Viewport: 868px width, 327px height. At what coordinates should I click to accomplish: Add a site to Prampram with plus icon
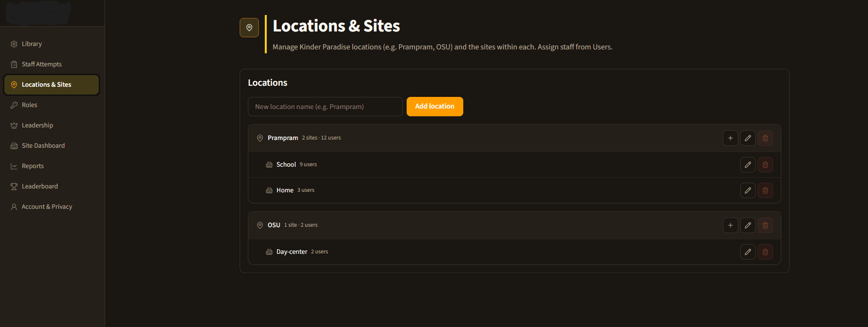click(731, 138)
